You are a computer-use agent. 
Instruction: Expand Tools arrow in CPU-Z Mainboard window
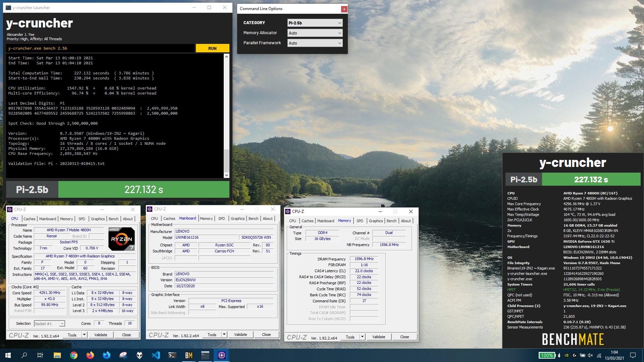point(224,335)
